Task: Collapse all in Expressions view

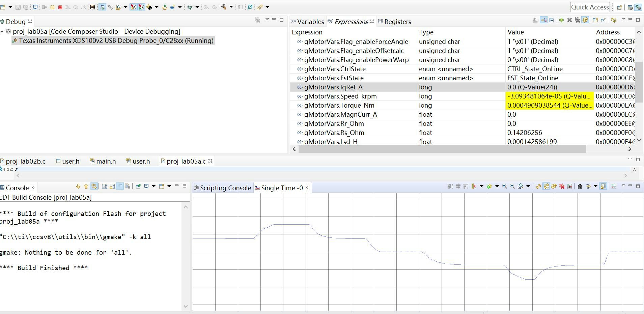Action: [552, 20]
